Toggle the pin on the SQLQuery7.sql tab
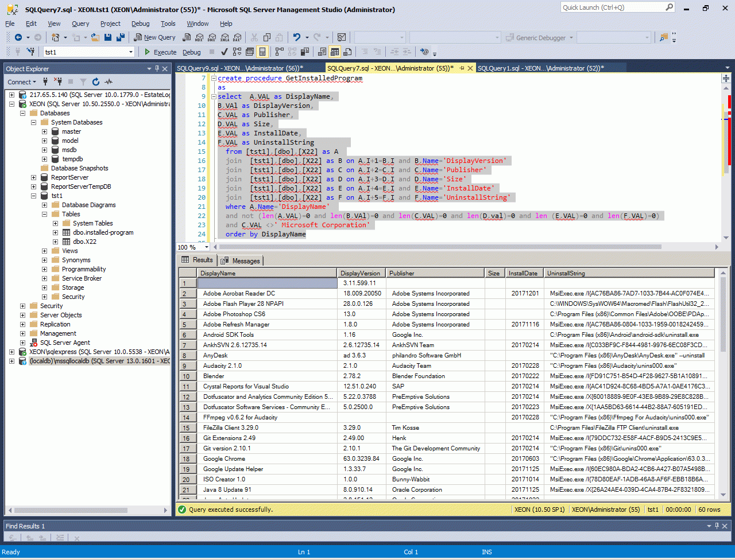The height and width of the screenshot is (560, 735). tap(461, 68)
